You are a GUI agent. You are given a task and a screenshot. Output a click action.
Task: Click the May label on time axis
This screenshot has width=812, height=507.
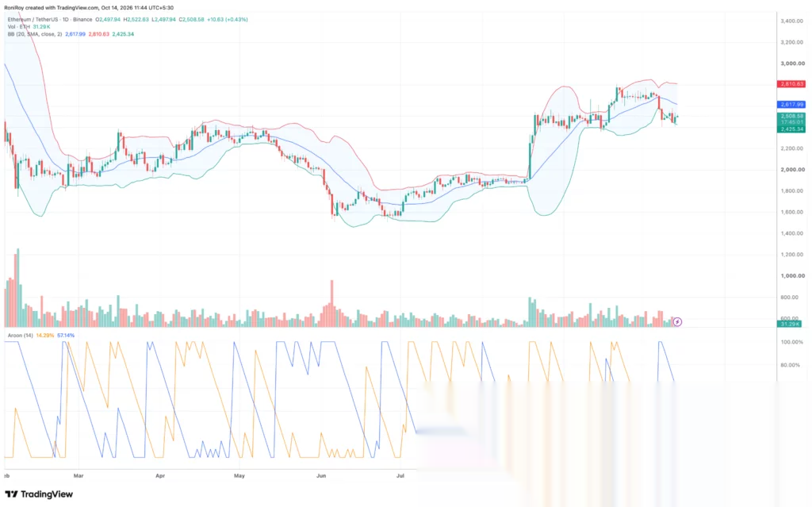tap(239, 475)
